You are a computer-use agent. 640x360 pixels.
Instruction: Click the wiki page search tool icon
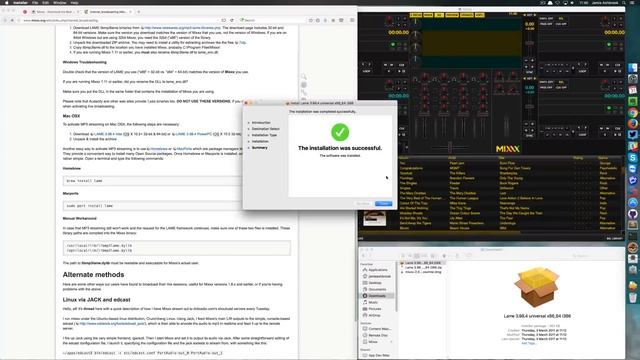(304, 76)
